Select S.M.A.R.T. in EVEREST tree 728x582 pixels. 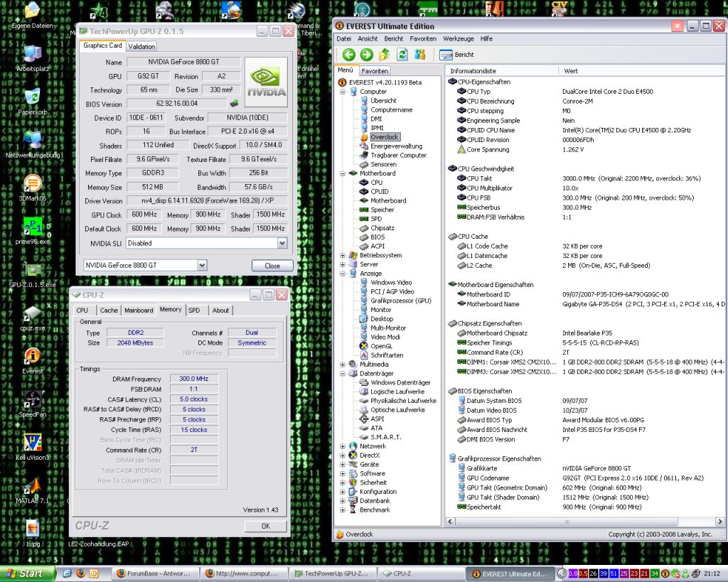pos(386,437)
